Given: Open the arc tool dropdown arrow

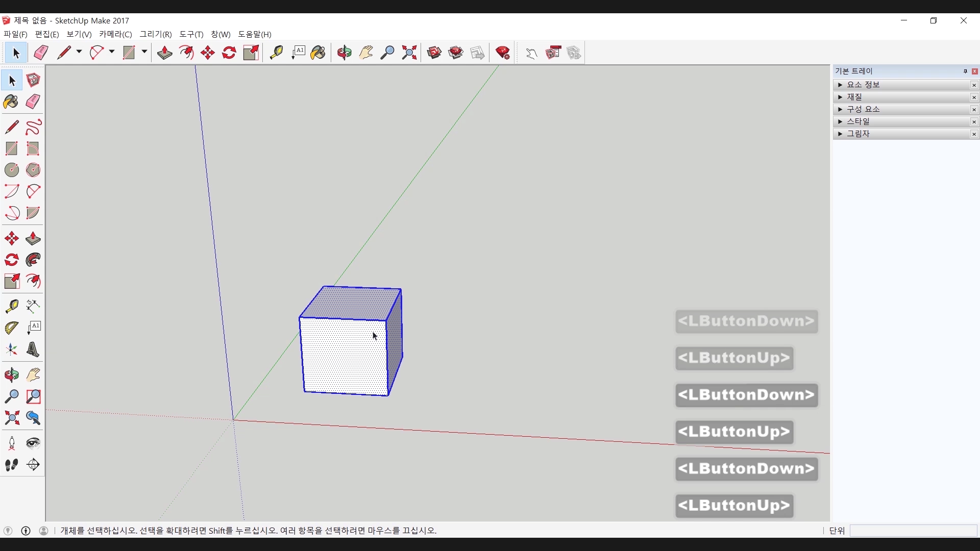Looking at the screenshot, I should tap(112, 52).
